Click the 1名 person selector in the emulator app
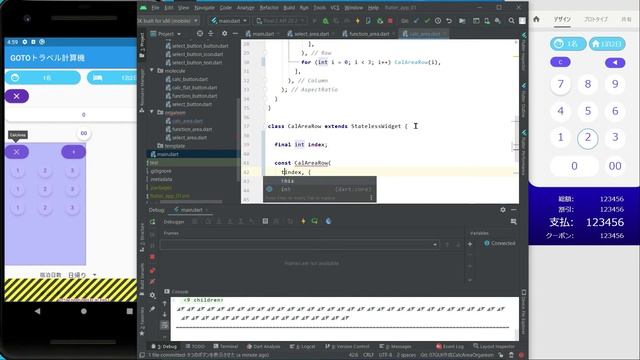Image resolution: width=640 pixels, height=360 pixels. 43,78
